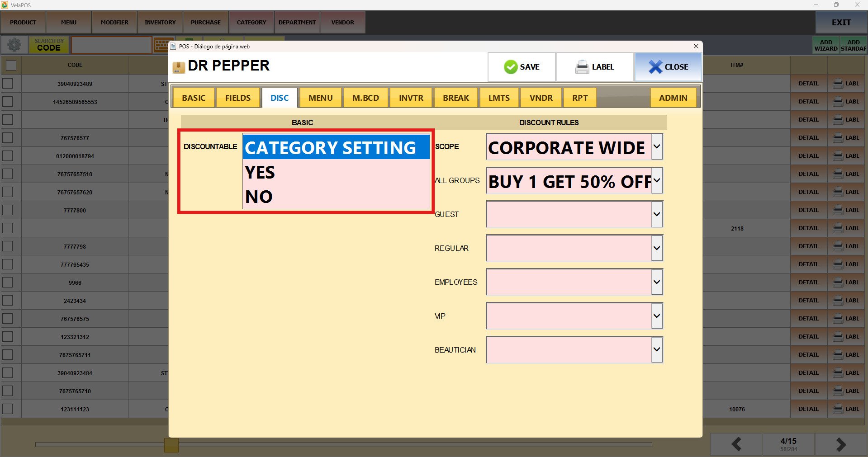Image resolution: width=868 pixels, height=457 pixels.
Task: Open the settings gear icon
Action: tap(14, 45)
